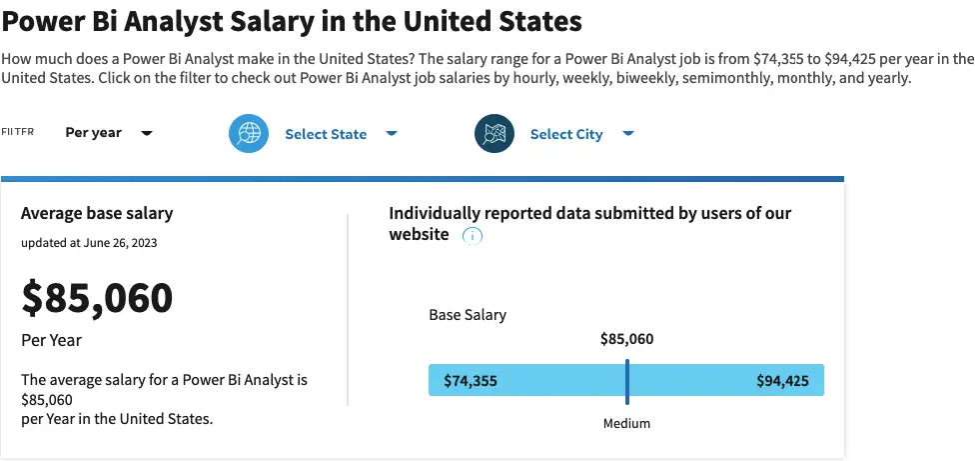This screenshot has height=461, width=980.
Task: Click the Select City label
Action: (566, 134)
